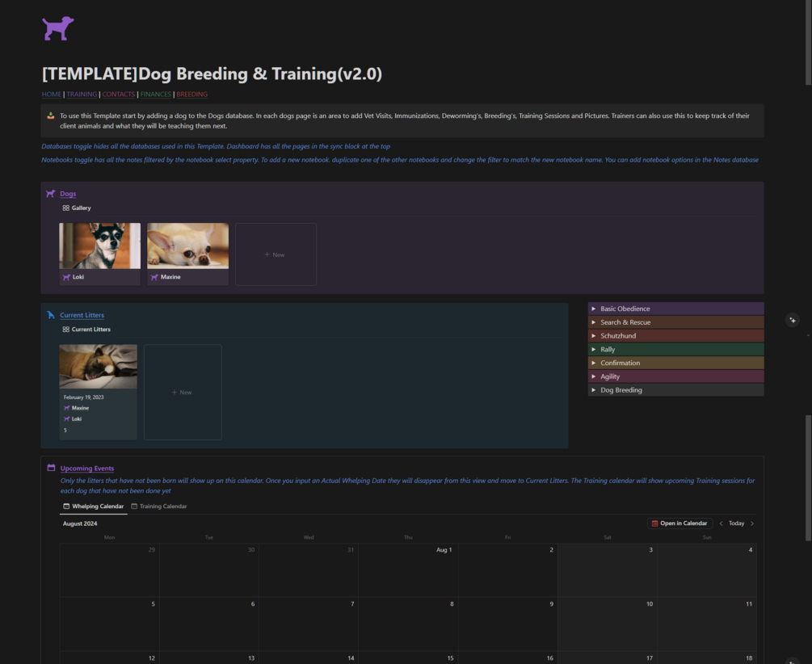Click the August 7 calendar day cell
Viewport: 812px width, 664px height.
309,624
